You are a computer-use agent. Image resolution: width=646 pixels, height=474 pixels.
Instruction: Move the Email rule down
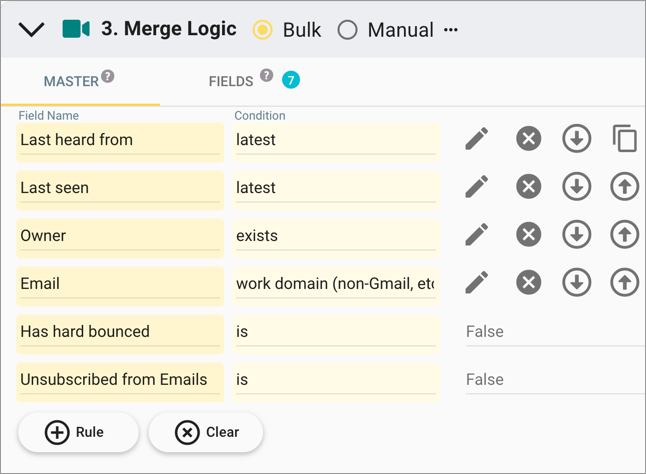tap(576, 282)
